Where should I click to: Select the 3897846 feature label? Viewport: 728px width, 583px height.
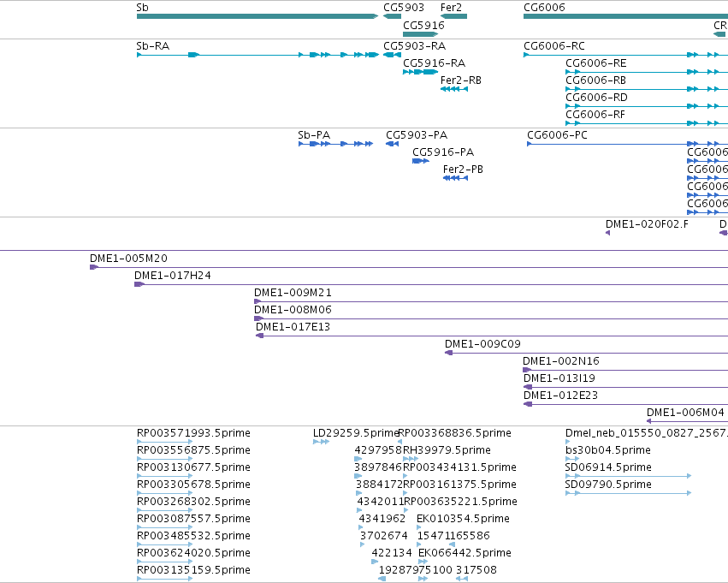[x=378, y=467]
